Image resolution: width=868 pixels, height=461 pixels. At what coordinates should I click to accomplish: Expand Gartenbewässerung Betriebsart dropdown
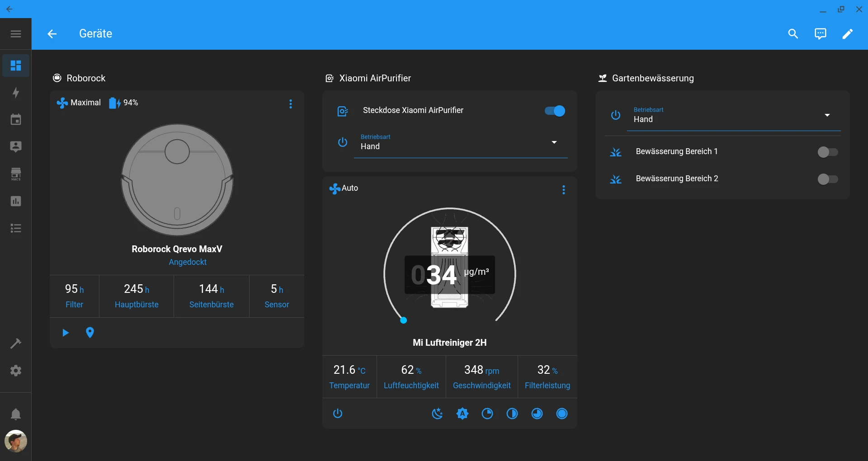click(x=734, y=116)
